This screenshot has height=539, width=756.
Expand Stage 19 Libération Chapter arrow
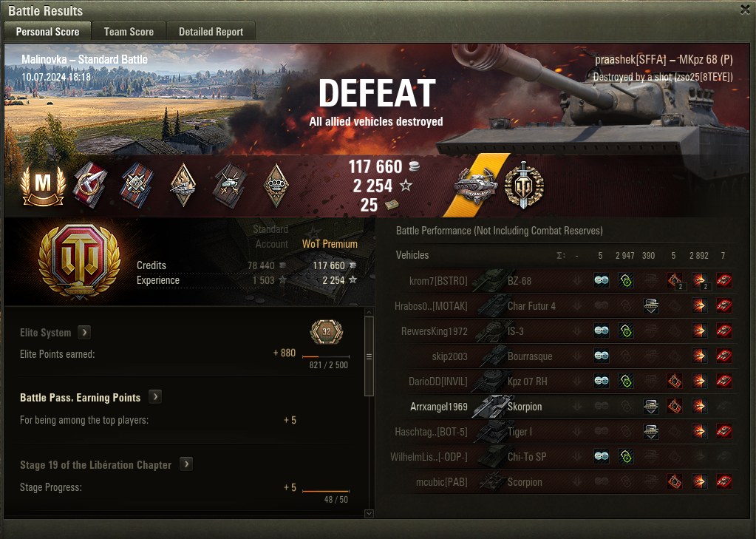tap(186, 464)
